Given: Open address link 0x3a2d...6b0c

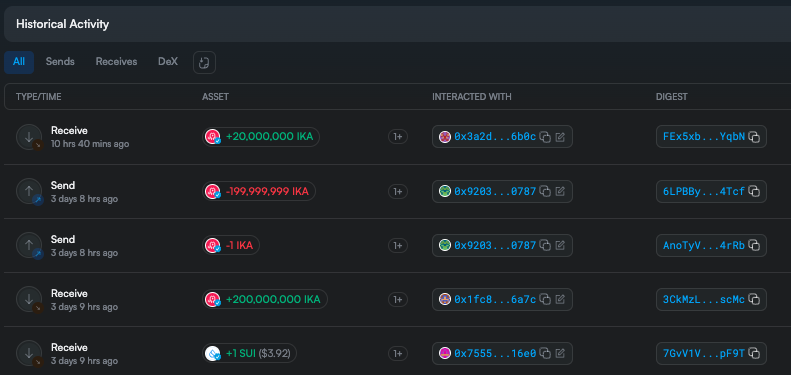Looking at the screenshot, I should (x=495, y=137).
